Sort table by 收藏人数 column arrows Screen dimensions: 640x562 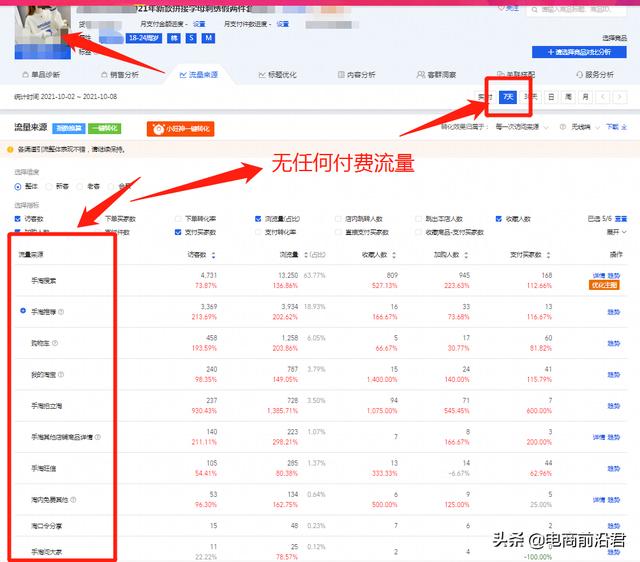pos(394,255)
